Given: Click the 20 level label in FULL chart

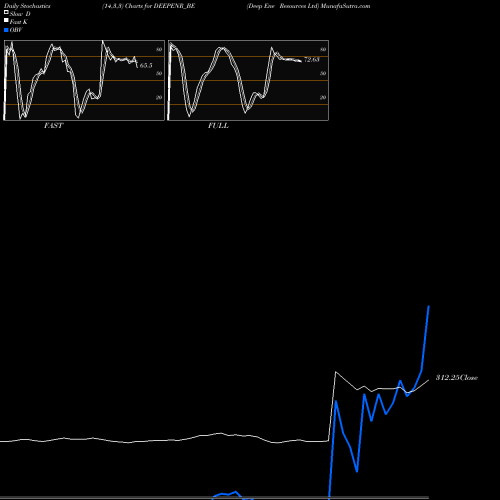Looking at the screenshot, I should (x=323, y=97).
